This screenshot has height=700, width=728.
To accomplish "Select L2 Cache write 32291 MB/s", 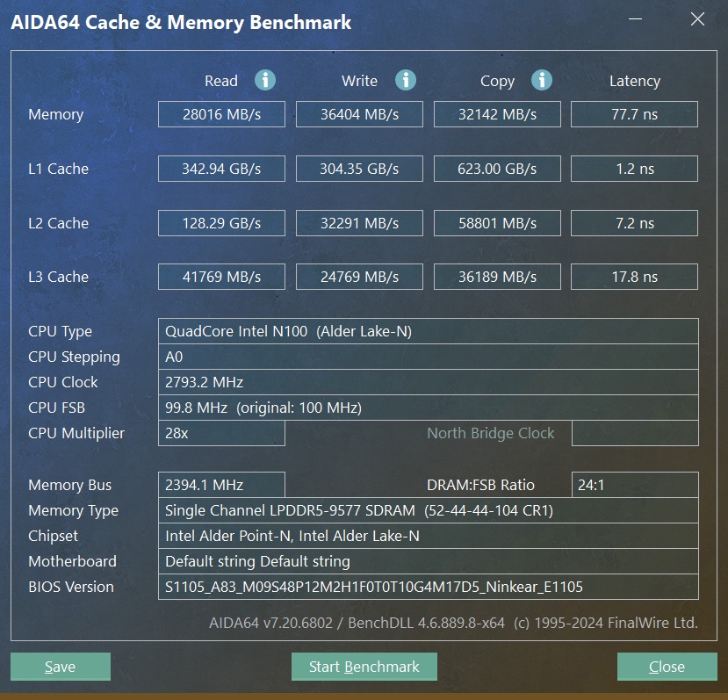I will [x=359, y=223].
